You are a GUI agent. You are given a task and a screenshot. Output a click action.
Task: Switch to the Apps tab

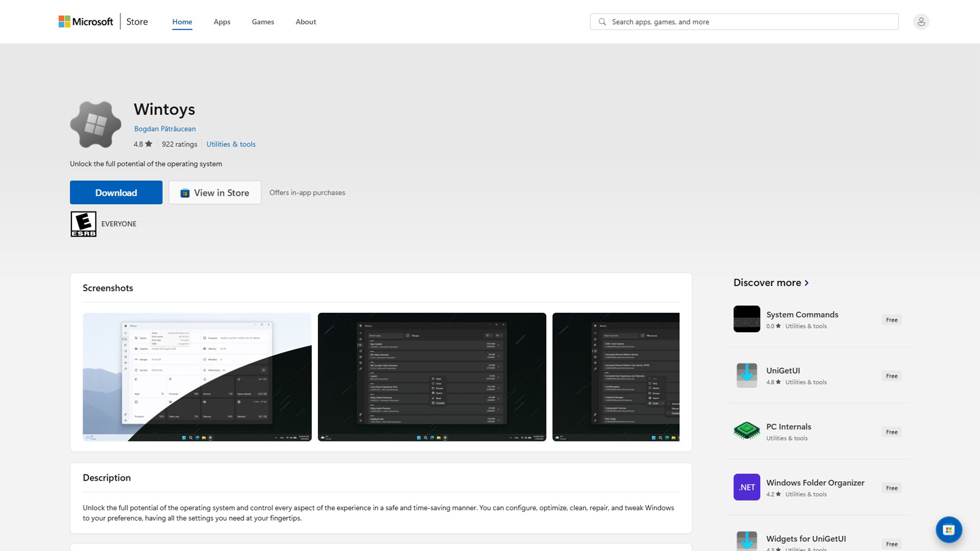pyautogui.click(x=222, y=22)
